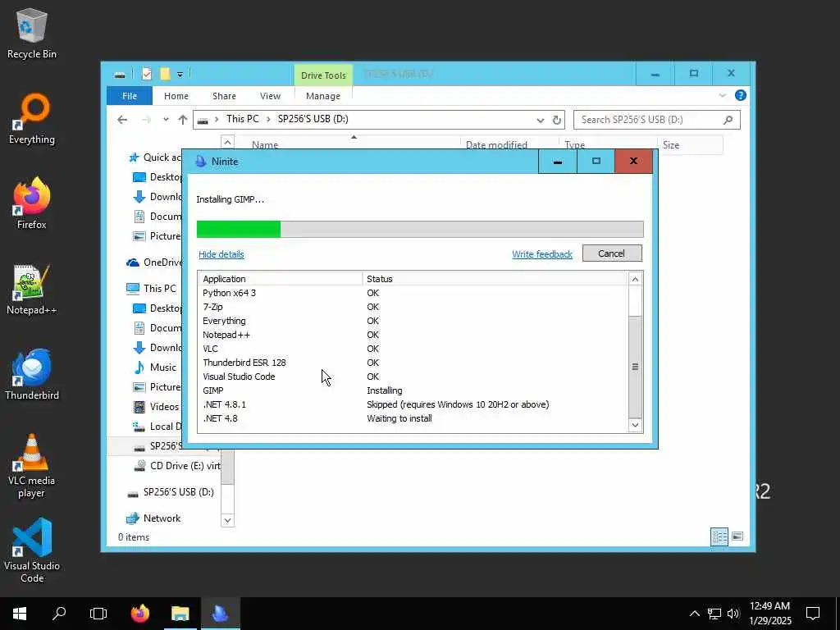Open the network status tray icon

(x=714, y=614)
